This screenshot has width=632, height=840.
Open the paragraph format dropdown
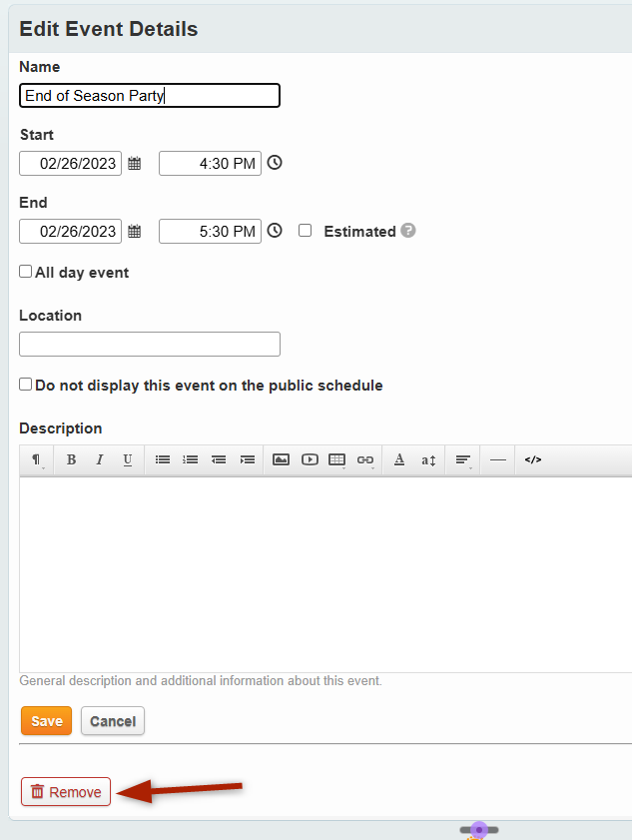(x=37, y=460)
